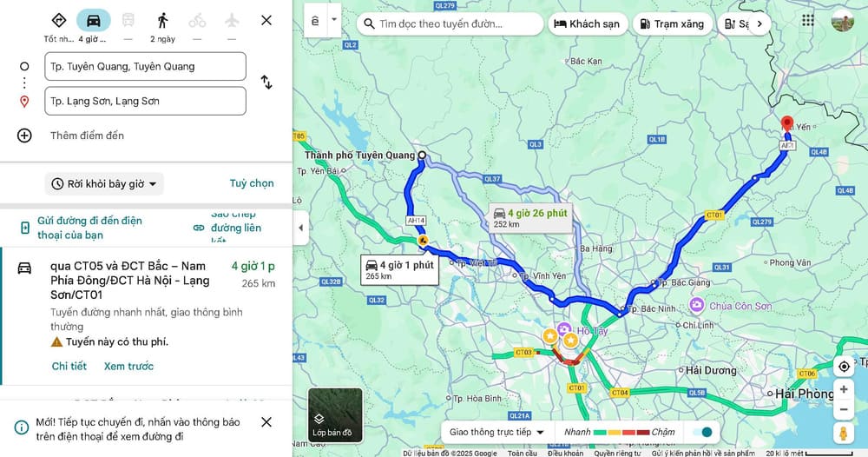Viewport: 868px width, 457px height.
Task: Open the Google apps grid
Action: pyautogui.click(x=808, y=21)
